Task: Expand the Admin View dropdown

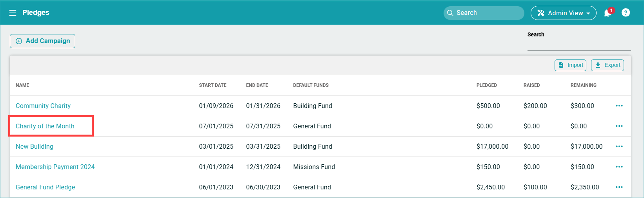Action: [x=564, y=13]
